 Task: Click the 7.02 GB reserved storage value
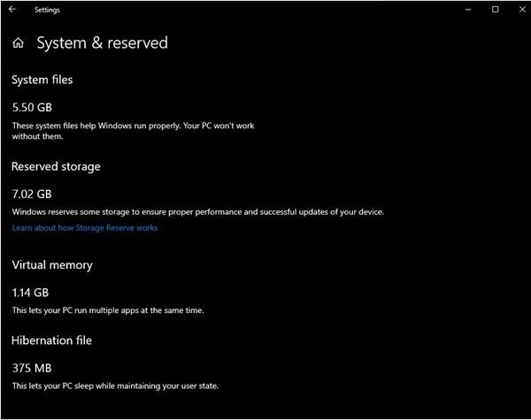pos(32,194)
